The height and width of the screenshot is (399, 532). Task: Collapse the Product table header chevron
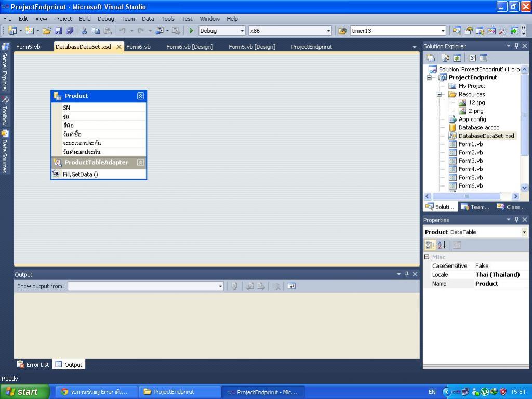[140, 96]
